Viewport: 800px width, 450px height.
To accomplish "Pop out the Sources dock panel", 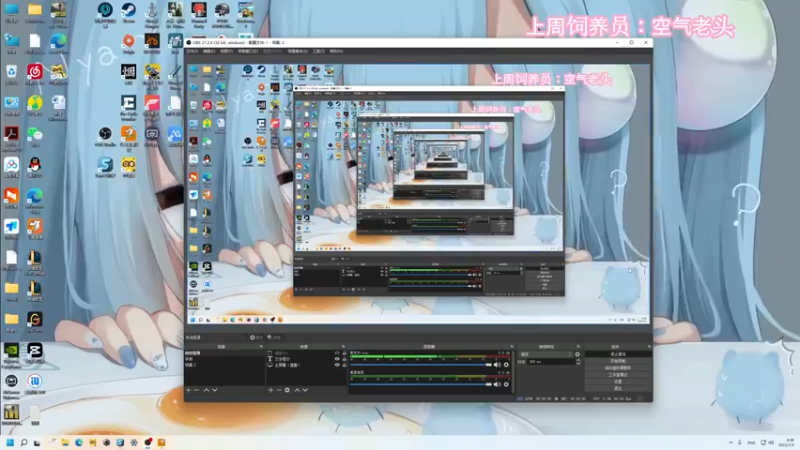I will click(343, 346).
